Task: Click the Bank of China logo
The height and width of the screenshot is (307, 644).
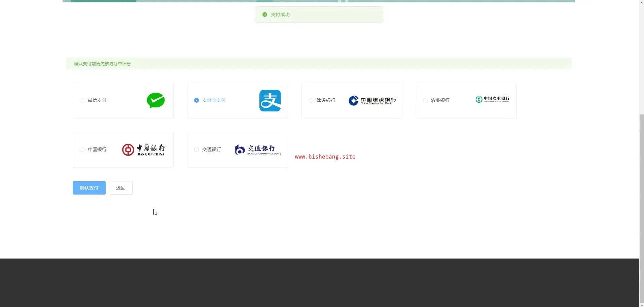Action: pyautogui.click(x=143, y=150)
